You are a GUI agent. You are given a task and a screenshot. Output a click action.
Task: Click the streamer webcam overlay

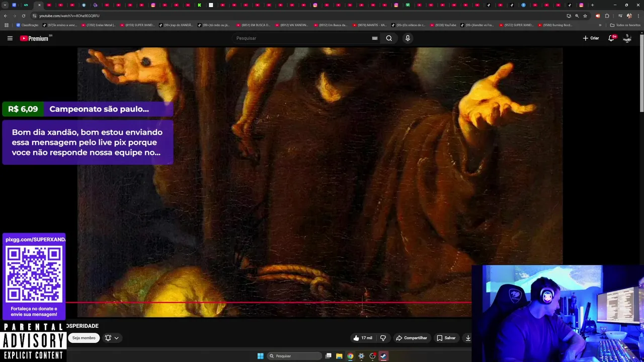[557, 314]
